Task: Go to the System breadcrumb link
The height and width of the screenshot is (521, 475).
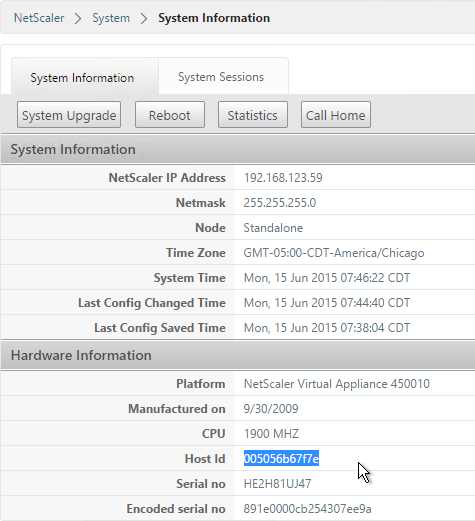Action: (x=111, y=18)
